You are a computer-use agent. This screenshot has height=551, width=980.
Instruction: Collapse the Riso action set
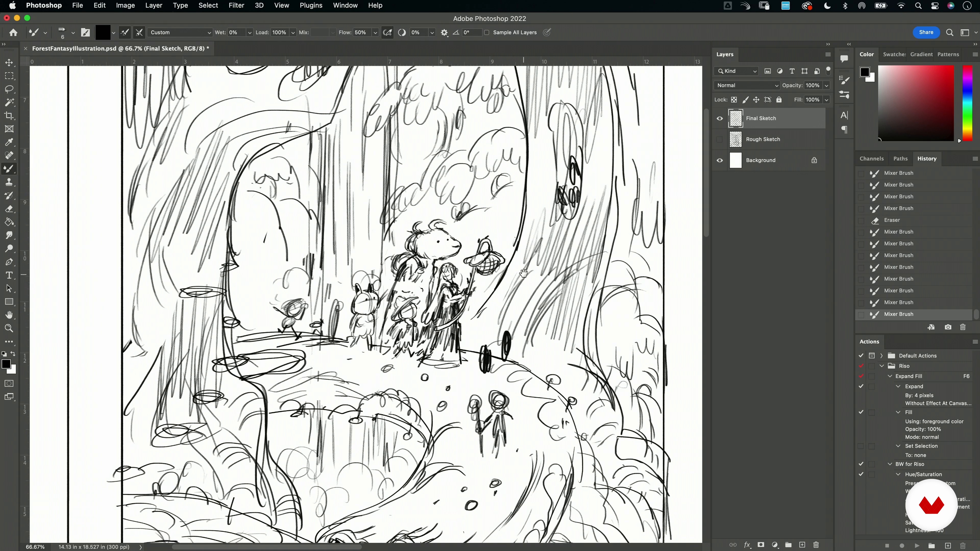pos(881,366)
